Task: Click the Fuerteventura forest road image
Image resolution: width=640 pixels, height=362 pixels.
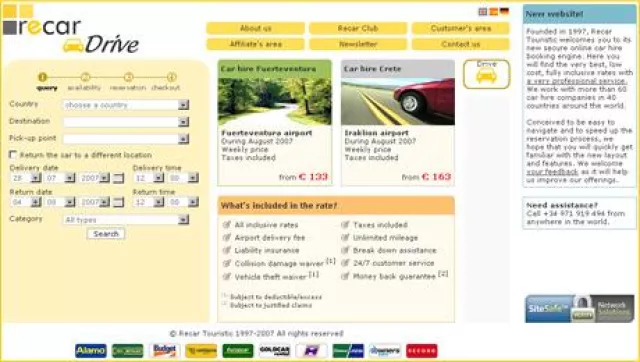Action: (x=275, y=101)
